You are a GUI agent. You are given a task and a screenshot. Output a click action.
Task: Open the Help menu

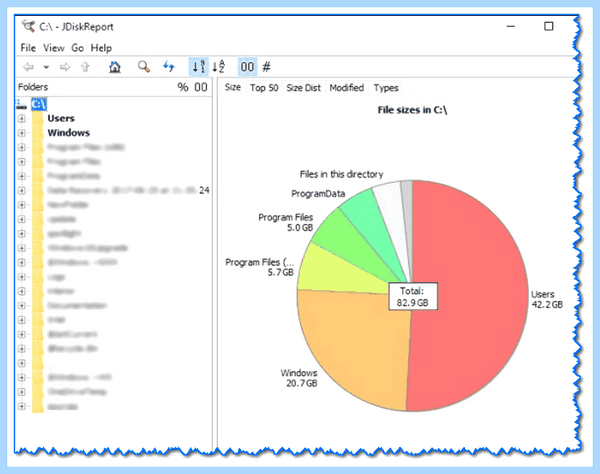(101, 48)
